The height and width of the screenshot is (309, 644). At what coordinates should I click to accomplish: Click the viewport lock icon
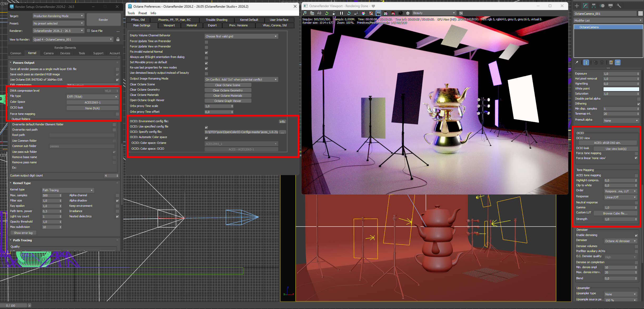point(334,13)
